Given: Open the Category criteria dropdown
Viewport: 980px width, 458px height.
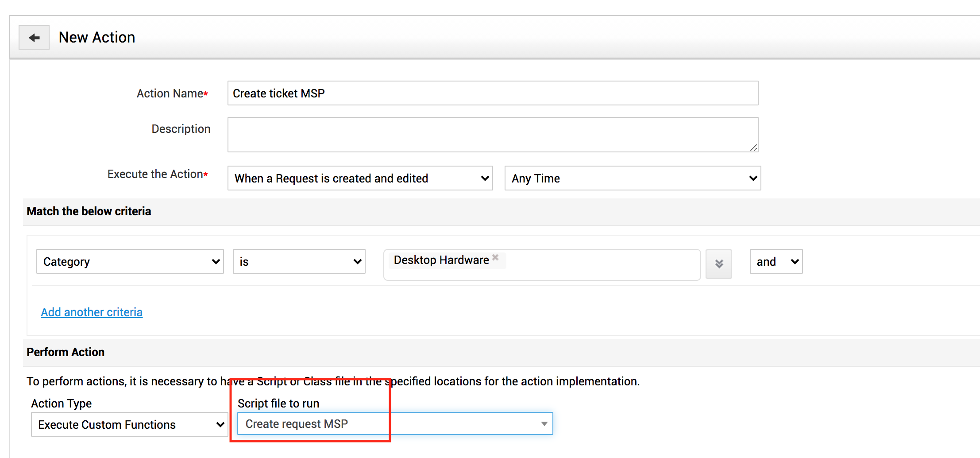Looking at the screenshot, I should coord(130,262).
